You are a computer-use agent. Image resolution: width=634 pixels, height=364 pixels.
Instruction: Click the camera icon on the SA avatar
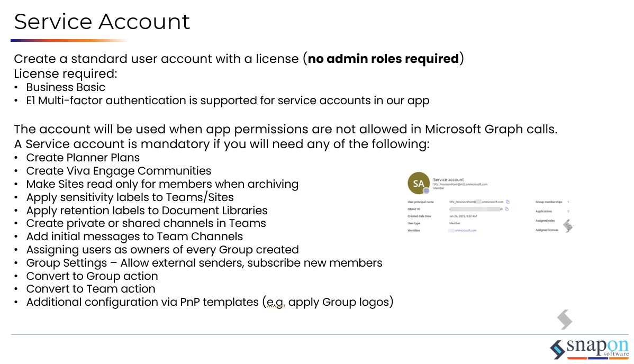[426, 190]
